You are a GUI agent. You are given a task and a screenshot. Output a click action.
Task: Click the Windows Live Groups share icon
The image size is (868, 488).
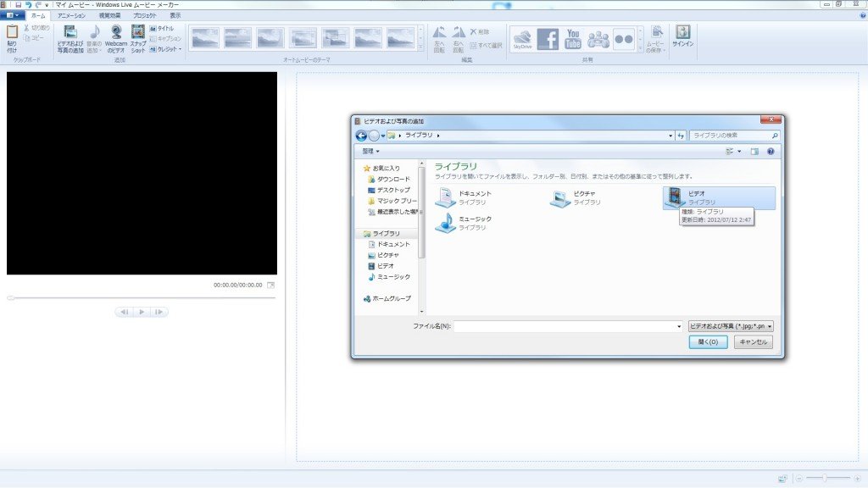598,39
